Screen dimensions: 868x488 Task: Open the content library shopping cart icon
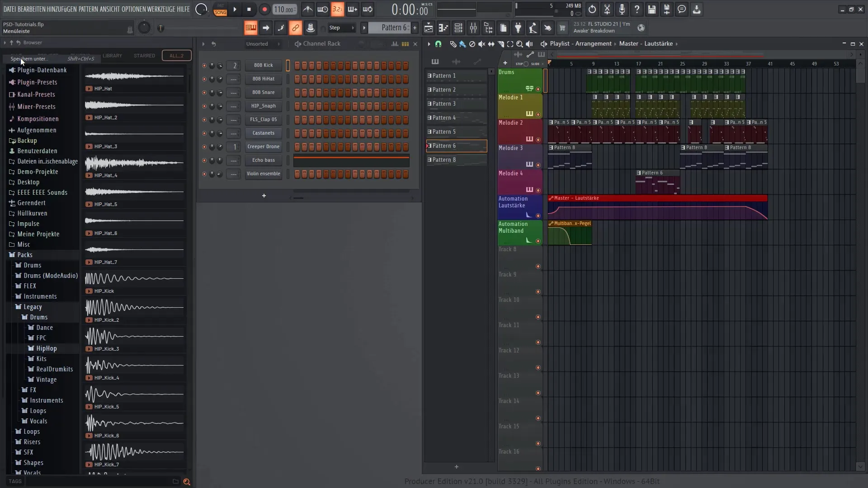[x=562, y=28]
